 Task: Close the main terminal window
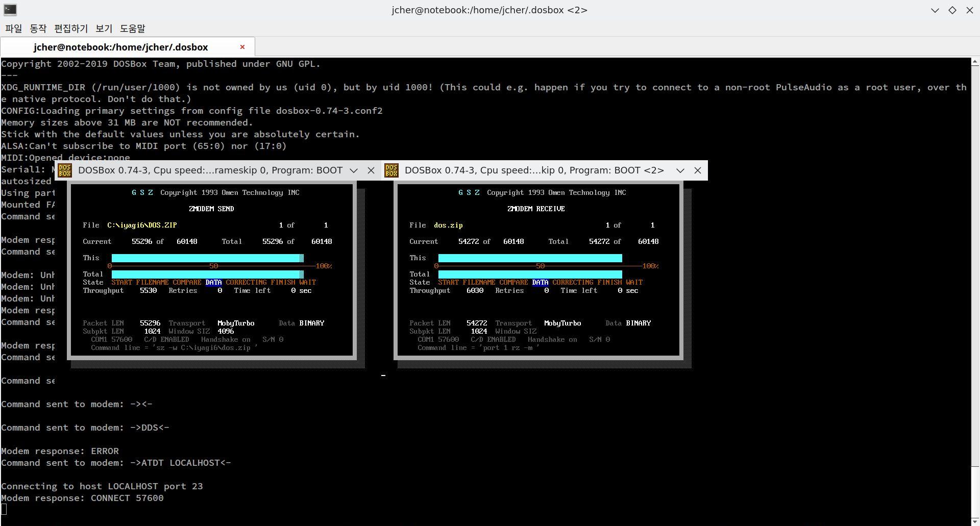point(970,10)
